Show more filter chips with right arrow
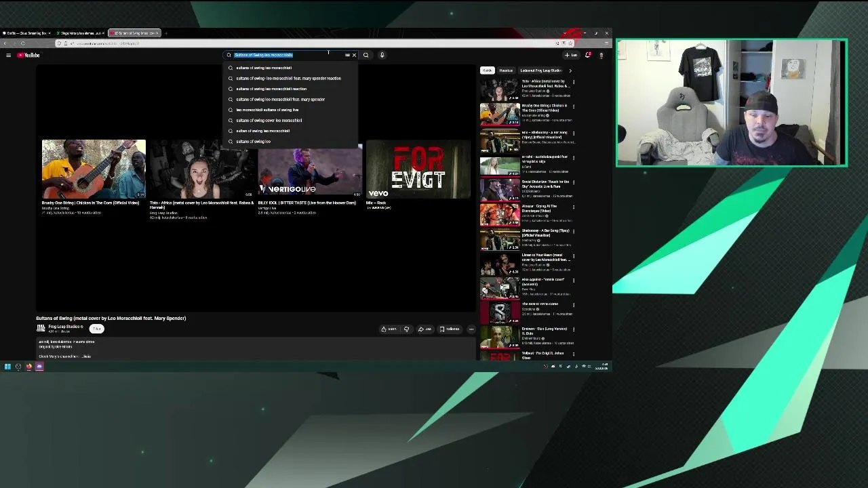 tap(570, 70)
